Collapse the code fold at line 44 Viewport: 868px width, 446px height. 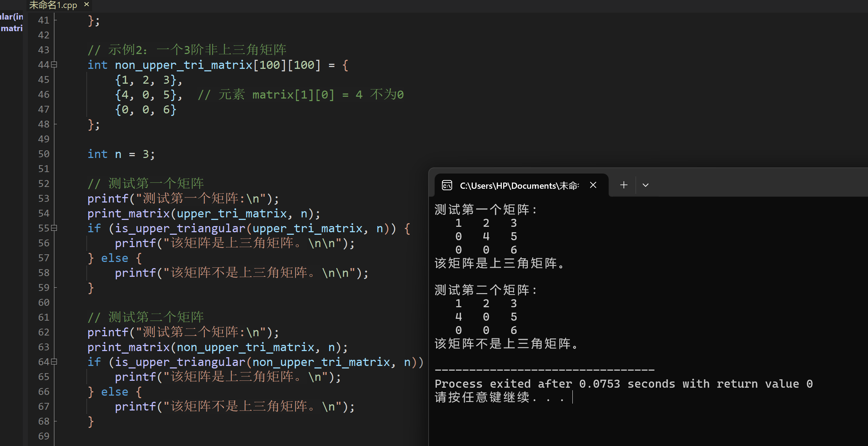coord(54,64)
